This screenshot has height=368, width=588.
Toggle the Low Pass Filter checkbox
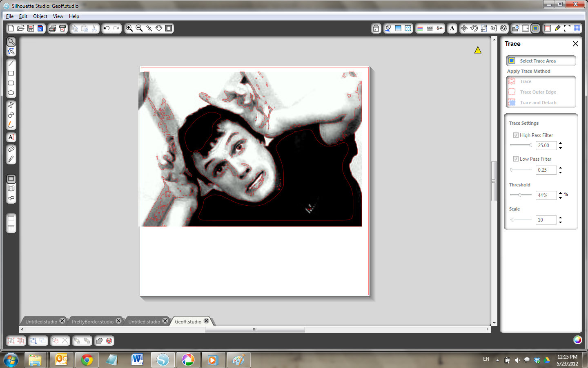pyautogui.click(x=516, y=159)
